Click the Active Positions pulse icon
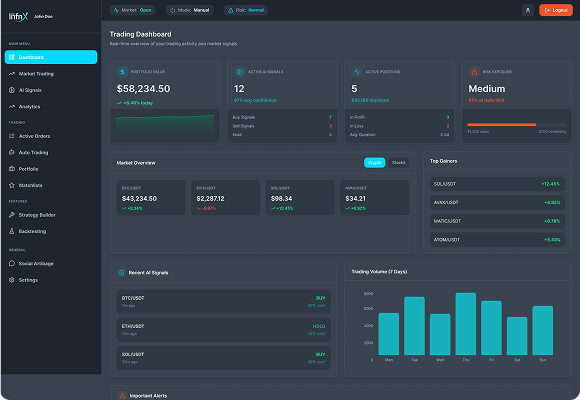The image size is (580, 400). coord(357,71)
